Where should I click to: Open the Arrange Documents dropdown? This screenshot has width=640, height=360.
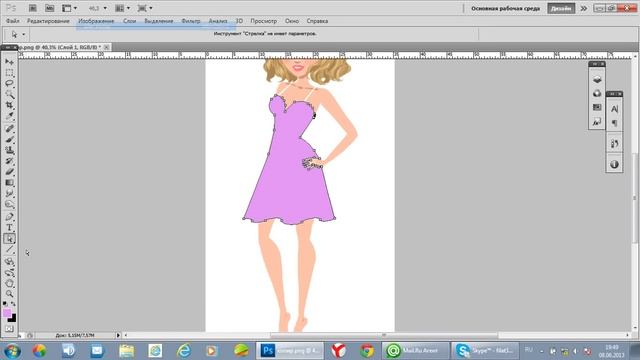pyautogui.click(x=122, y=8)
